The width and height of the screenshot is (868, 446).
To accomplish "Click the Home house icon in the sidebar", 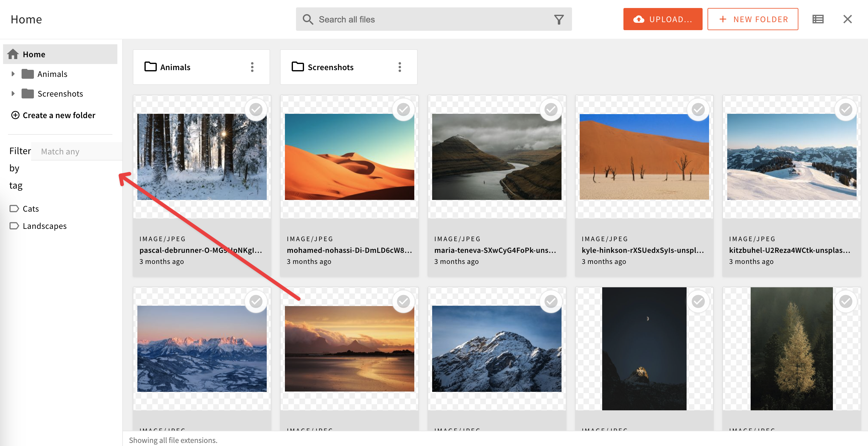I will (x=13, y=54).
